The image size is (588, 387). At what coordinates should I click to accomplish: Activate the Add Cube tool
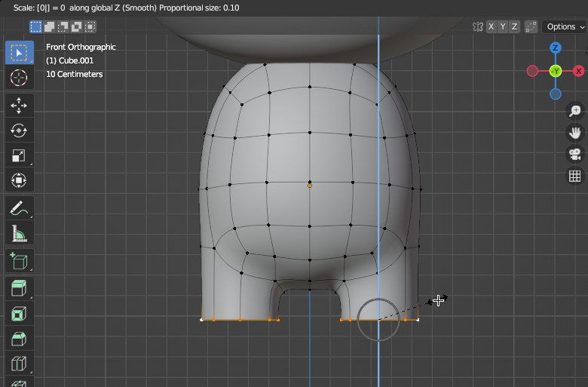tap(19, 260)
